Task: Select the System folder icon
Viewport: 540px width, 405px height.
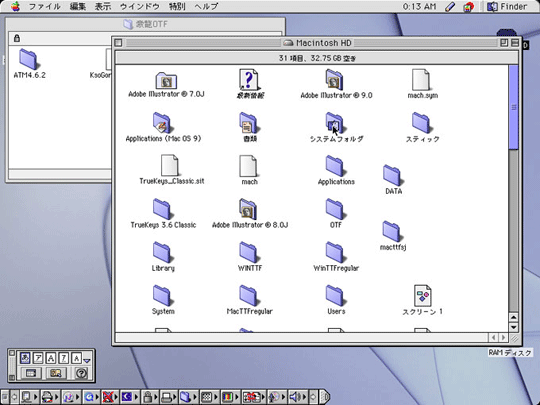Action: pos(163,295)
